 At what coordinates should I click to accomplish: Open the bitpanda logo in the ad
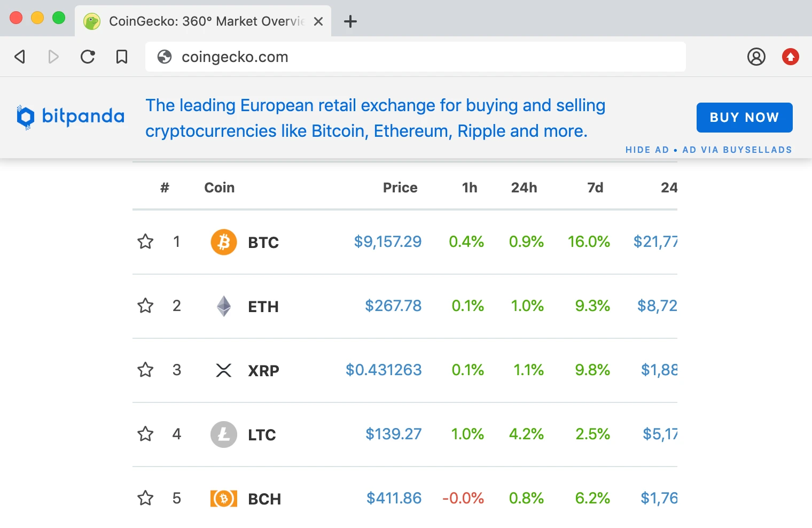71,117
